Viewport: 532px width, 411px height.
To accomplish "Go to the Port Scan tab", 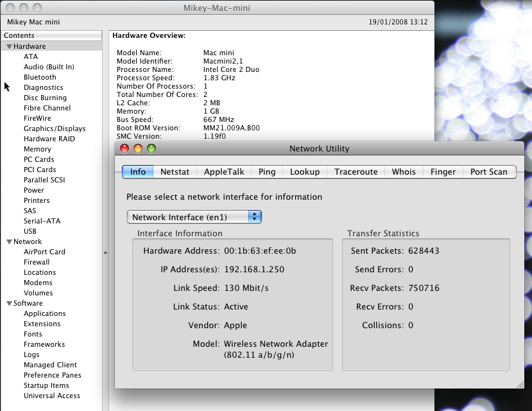I will 488,171.
